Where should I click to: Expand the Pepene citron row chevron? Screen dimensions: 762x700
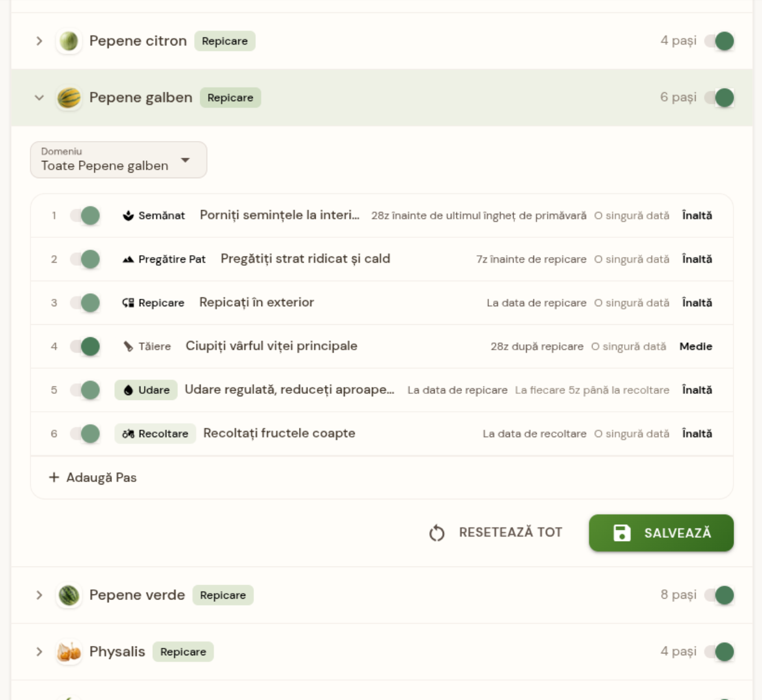[39, 41]
